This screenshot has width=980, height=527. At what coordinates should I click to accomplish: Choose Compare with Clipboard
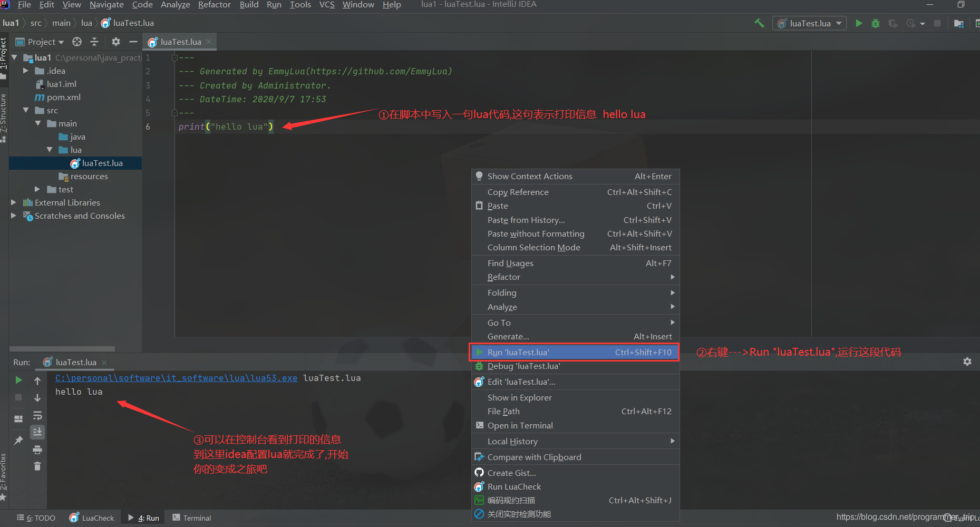pyautogui.click(x=575, y=457)
